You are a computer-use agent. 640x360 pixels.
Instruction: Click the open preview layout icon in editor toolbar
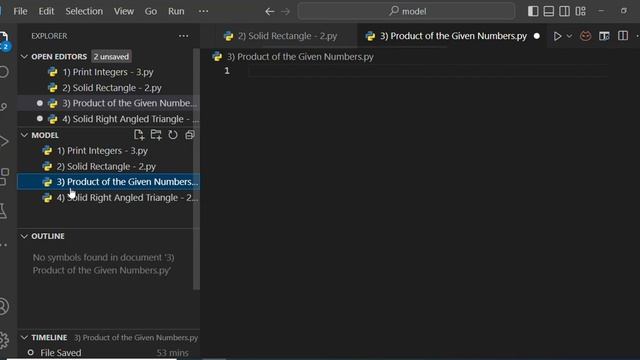(604, 36)
